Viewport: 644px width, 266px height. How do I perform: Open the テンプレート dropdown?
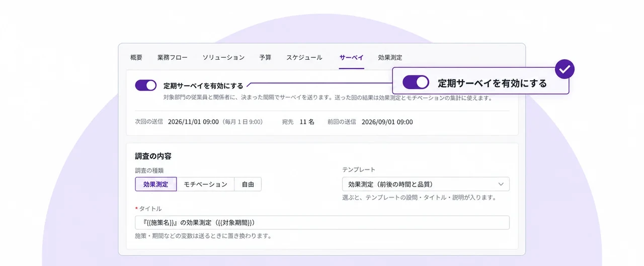click(x=426, y=184)
